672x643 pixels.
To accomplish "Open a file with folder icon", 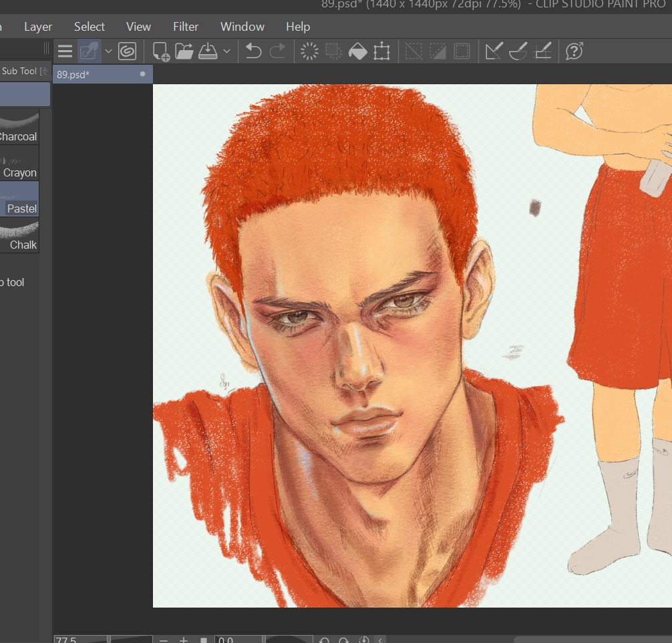I will pyautogui.click(x=184, y=51).
